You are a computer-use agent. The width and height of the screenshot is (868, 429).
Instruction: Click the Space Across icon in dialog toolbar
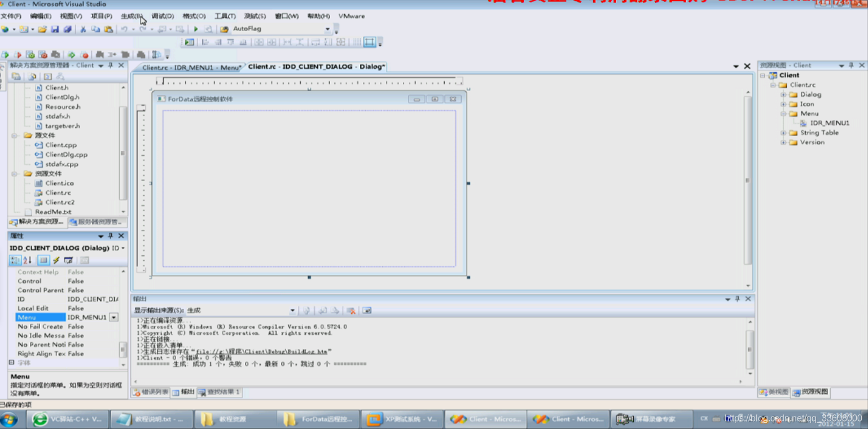[286, 42]
